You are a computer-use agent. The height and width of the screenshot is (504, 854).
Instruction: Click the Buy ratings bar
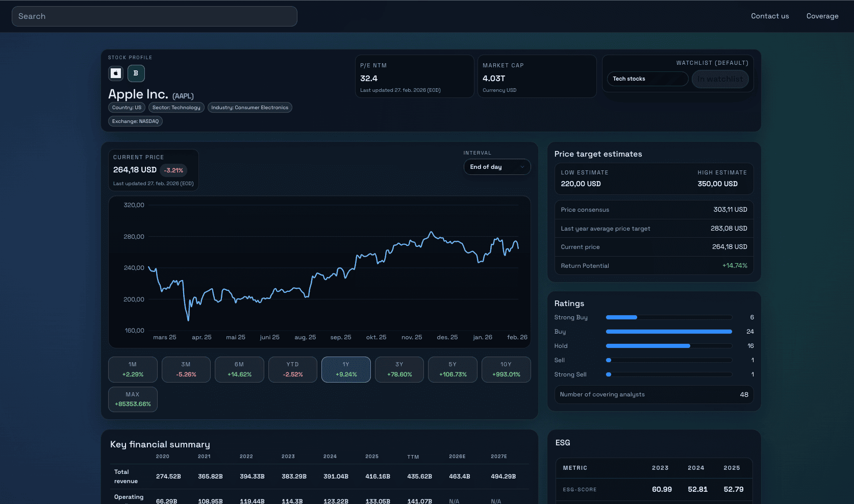[x=668, y=331]
